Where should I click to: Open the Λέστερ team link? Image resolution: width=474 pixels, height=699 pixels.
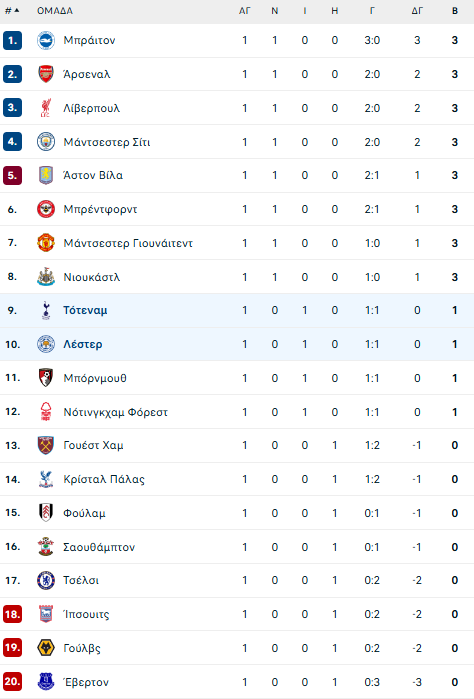[83, 344]
